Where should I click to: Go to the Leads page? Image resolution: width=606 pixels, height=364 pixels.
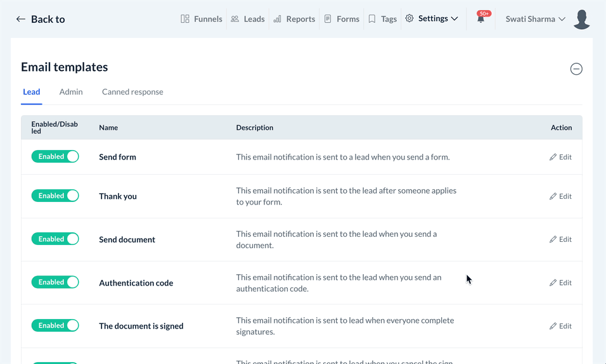pyautogui.click(x=248, y=19)
